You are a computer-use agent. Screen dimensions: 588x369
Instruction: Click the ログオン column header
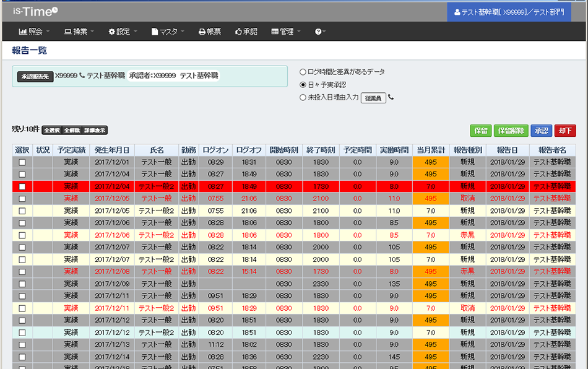coord(215,150)
